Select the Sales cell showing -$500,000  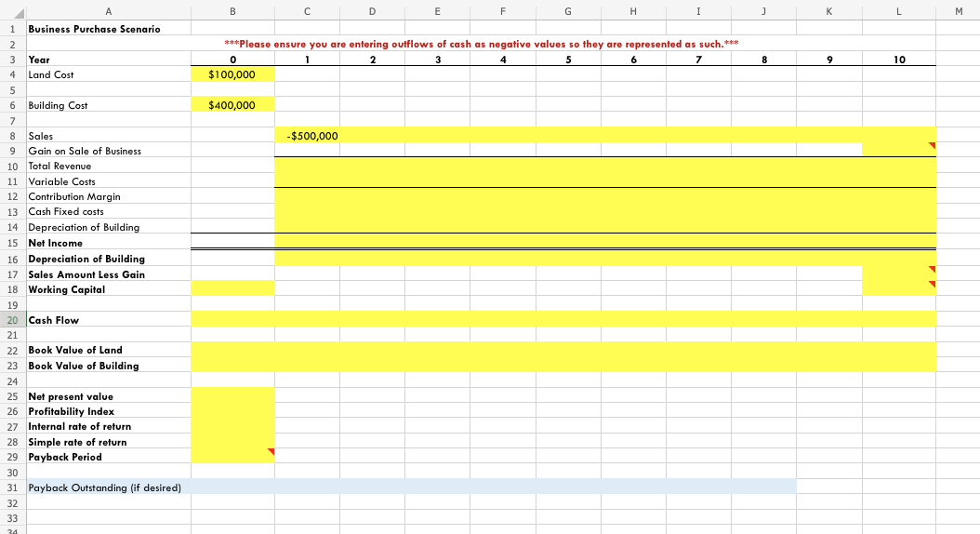[x=307, y=136]
